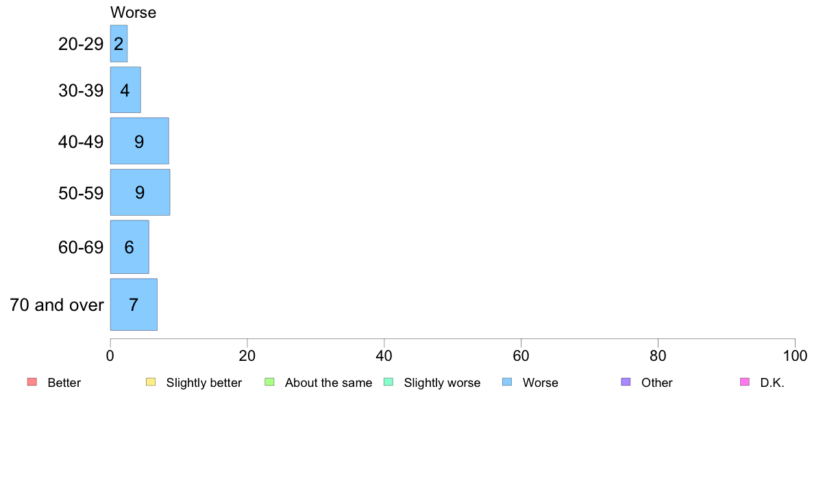
Task: Select the 30-39 bar showing 4
Action: click(x=125, y=90)
